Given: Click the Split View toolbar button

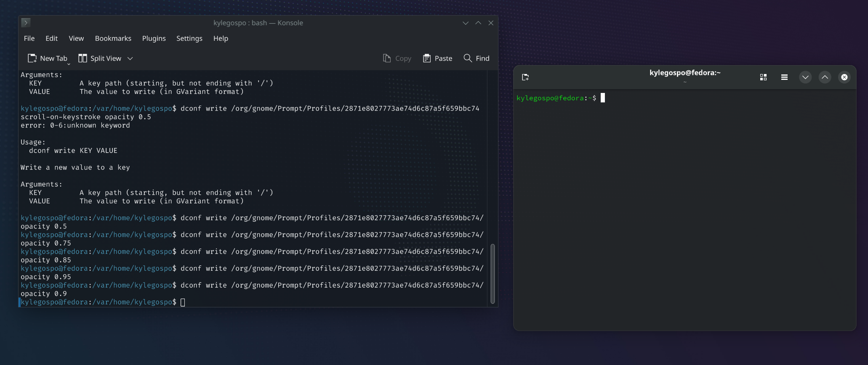Looking at the screenshot, I should coord(100,58).
